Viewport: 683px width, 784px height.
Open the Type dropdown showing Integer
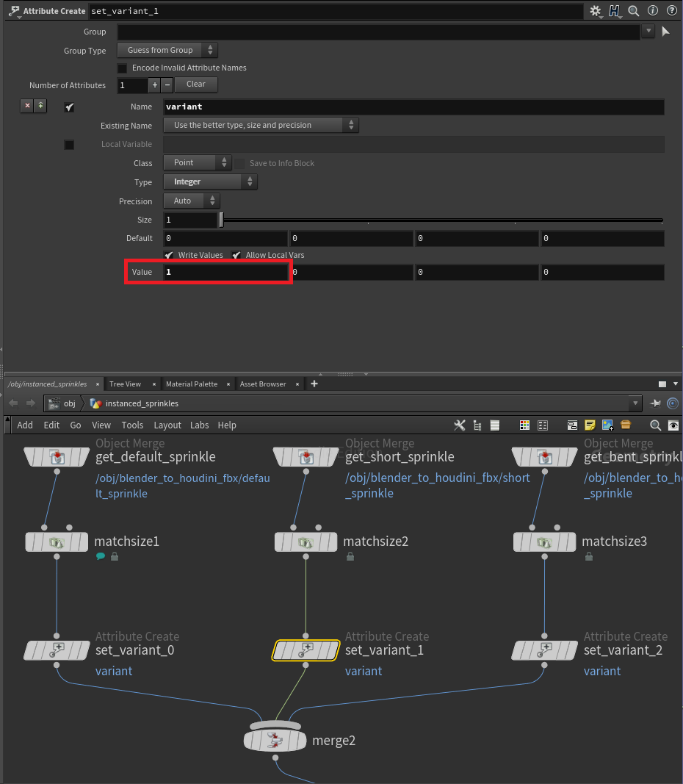click(209, 181)
